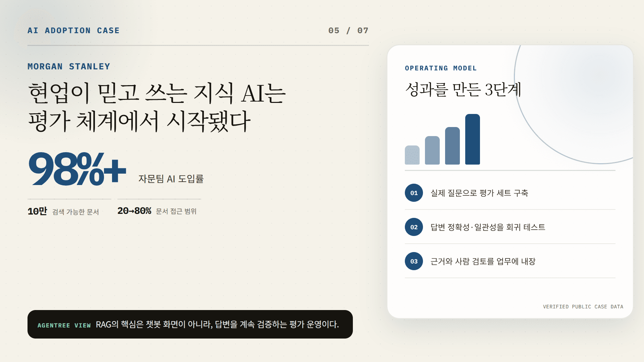Screen dimensions: 644x362
Task: Click the '문서 접근 범위' label
Action: [176, 211]
